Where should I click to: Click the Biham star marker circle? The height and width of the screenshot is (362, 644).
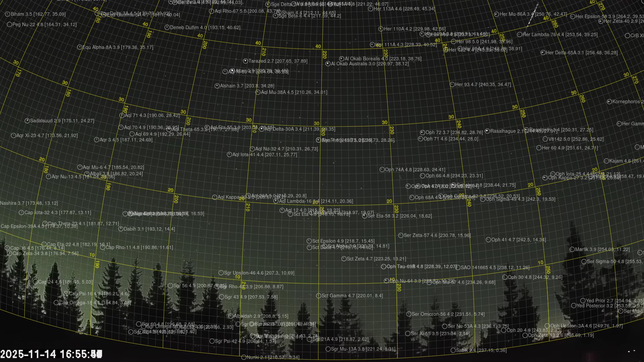pos(8,14)
